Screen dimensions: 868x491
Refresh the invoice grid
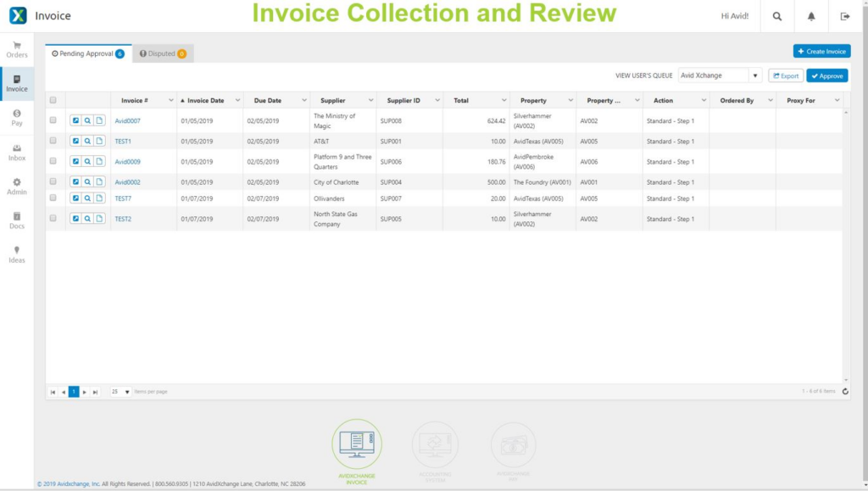click(x=845, y=392)
